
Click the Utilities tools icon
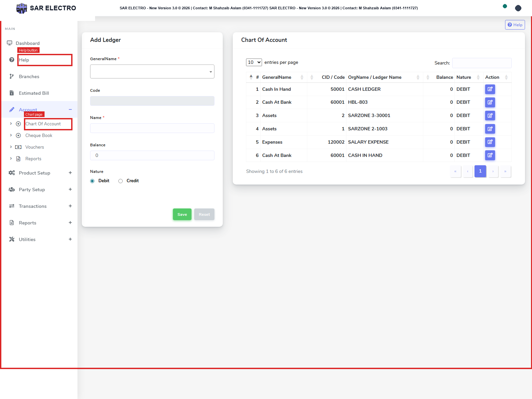(12, 239)
